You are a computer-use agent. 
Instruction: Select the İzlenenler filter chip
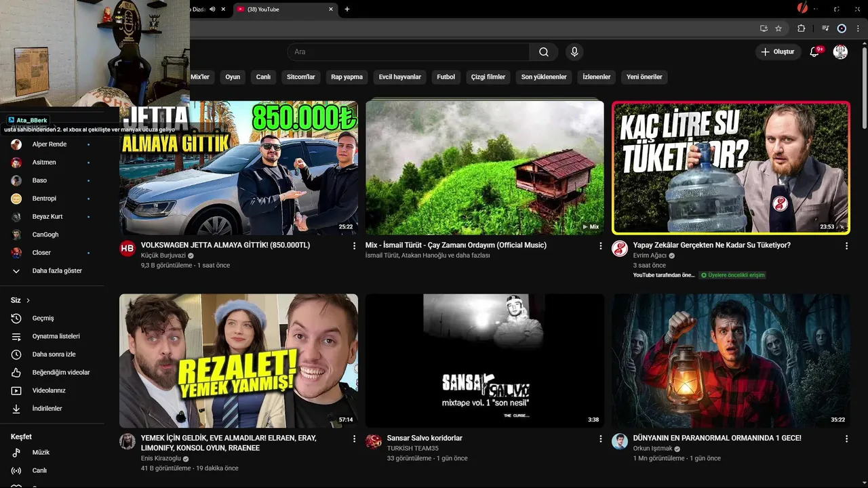[597, 77]
